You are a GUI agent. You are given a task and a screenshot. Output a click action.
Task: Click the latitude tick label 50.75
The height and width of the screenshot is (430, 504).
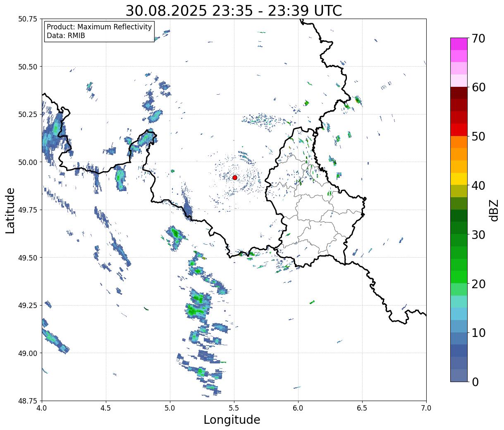point(28,19)
